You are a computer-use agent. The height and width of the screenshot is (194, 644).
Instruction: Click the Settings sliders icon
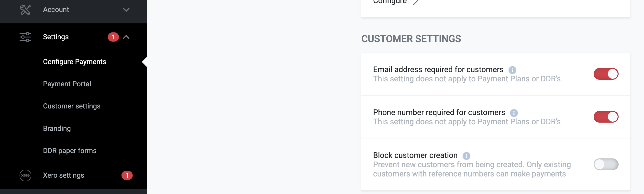pyautogui.click(x=25, y=37)
